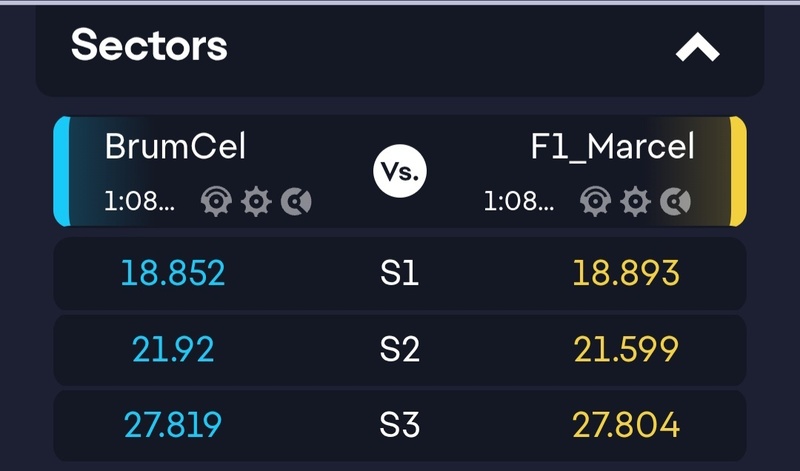The width and height of the screenshot is (800, 471).
Task: Click the Vs. badge
Action: point(400,172)
